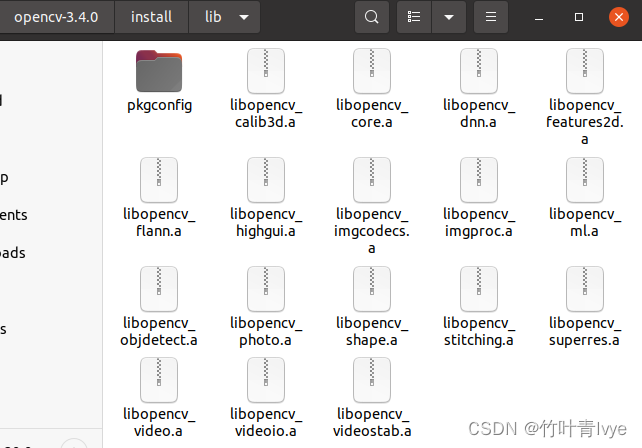The height and width of the screenshot is (448, 642).
Task: Click the libopencv_stitching.a filename text
Action: (x=479, y=331)
